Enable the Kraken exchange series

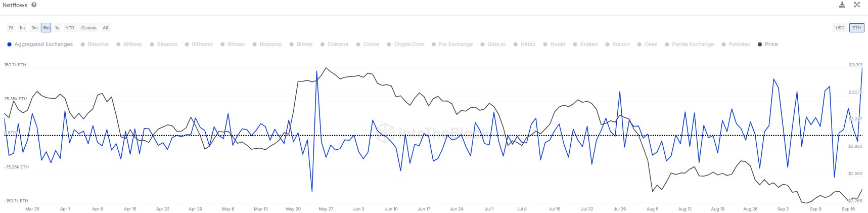click(x=588, y=45)
